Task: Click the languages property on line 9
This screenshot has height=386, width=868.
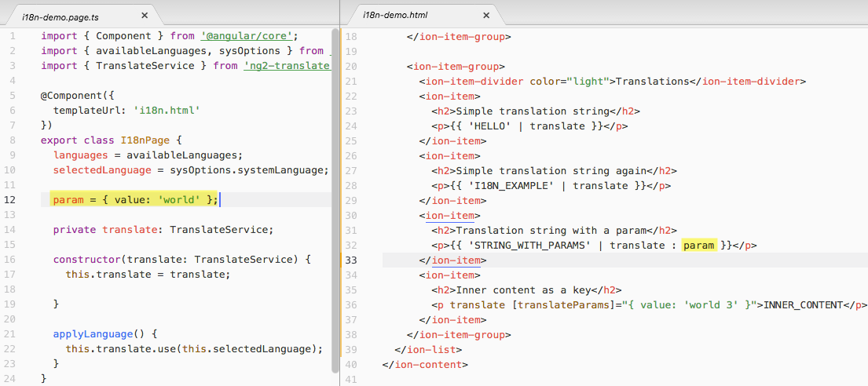Action: 81,155
